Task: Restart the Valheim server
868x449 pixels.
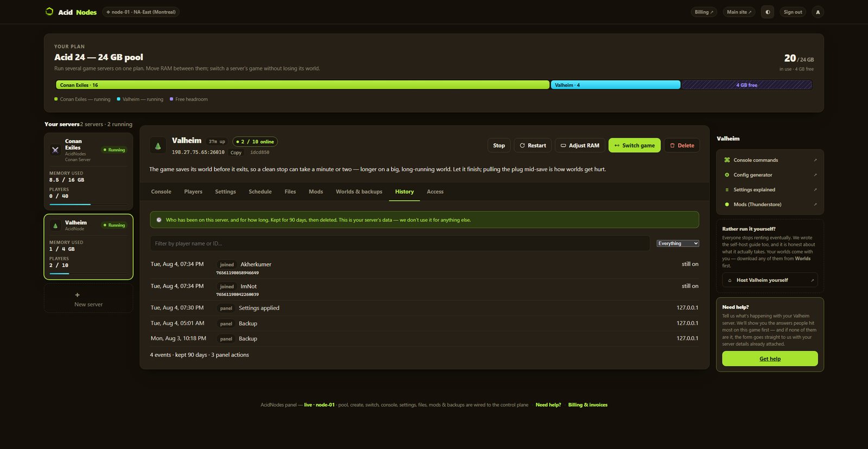Action: 533,146
